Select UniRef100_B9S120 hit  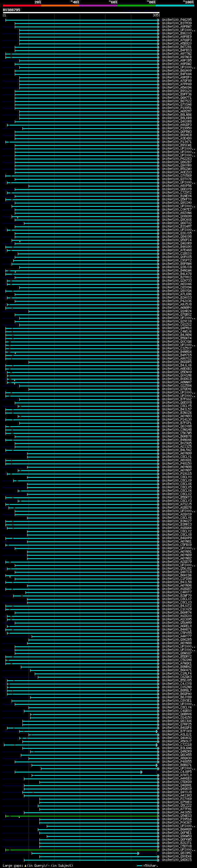(x=177, y=91)
